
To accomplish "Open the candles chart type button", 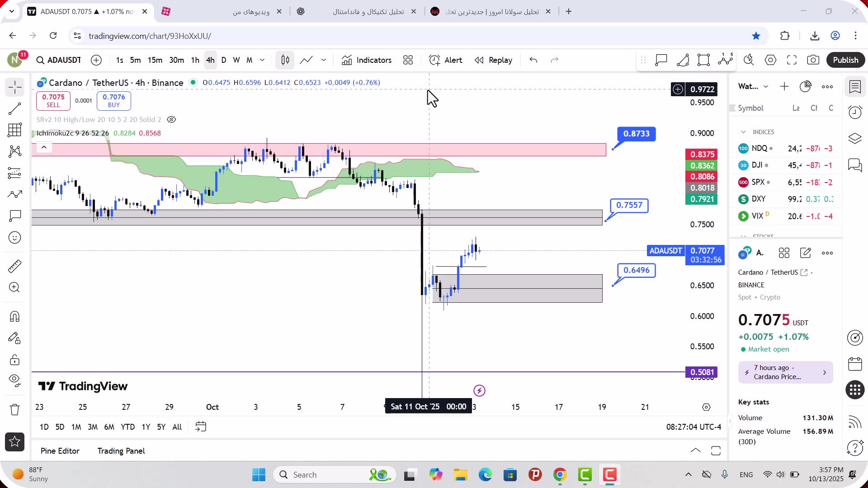I will (285, 60).
